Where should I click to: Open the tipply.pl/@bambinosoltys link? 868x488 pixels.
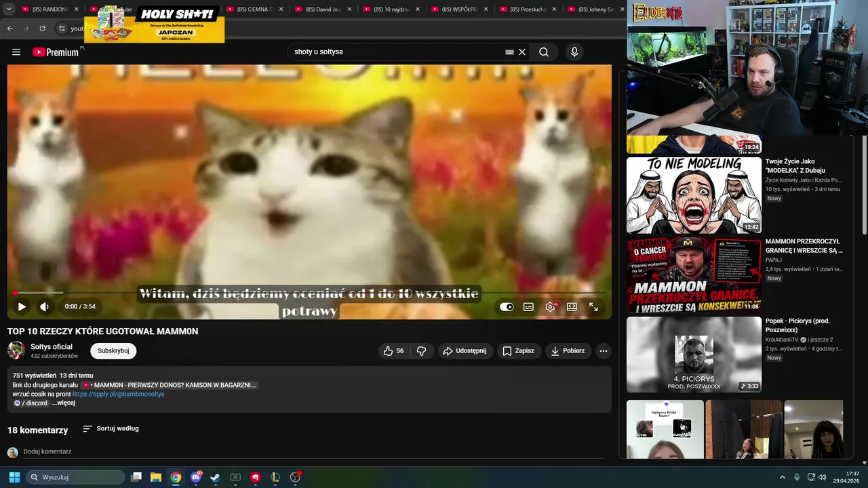[118, 394]
